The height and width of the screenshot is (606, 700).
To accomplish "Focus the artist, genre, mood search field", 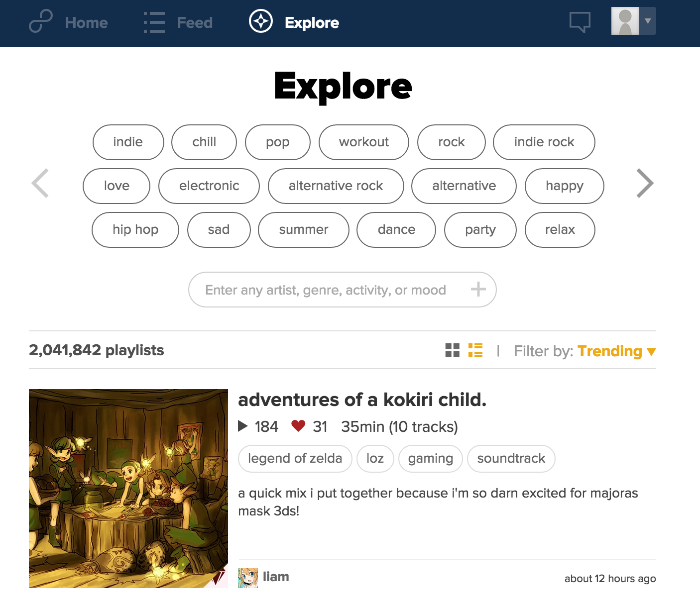I will (343, 290).
